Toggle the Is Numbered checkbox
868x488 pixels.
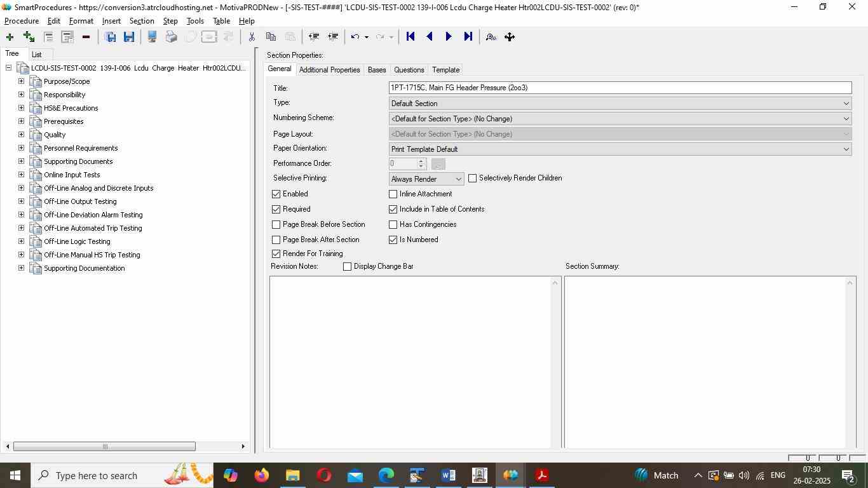pyautogui.click(x=393, y=240)
